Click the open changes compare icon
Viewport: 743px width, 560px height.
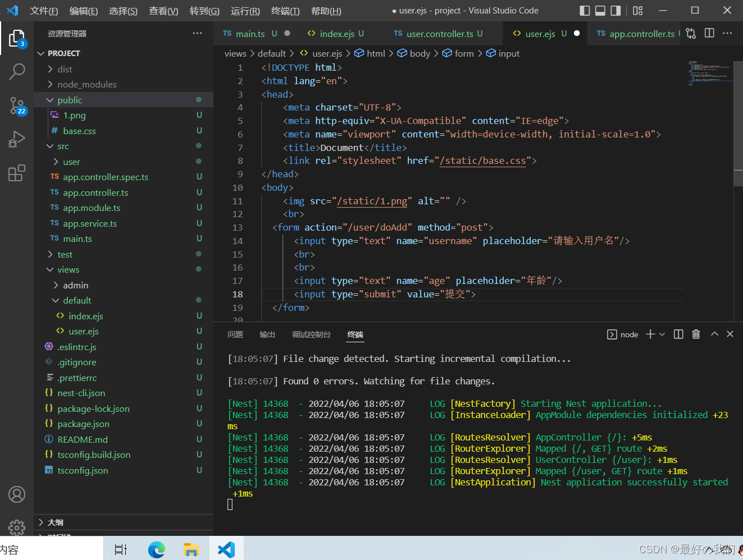691,34
